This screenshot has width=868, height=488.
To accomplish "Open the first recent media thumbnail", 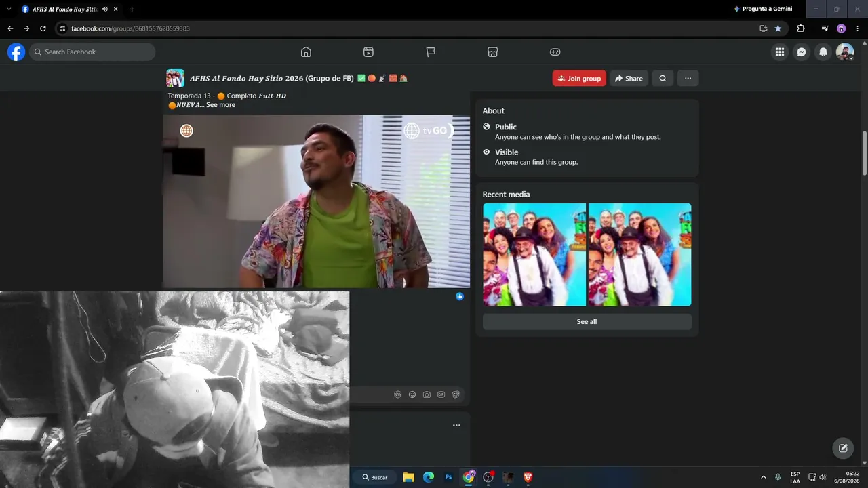I will coord(534,255).
